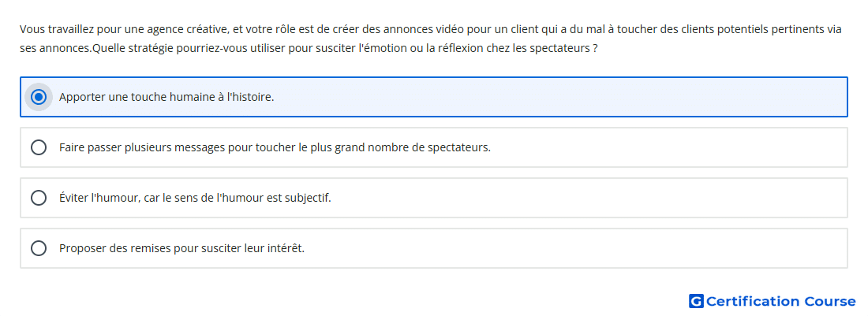Click the question line starting "Vous travaillez pour"
868x316 pixels.
point(431,29)
